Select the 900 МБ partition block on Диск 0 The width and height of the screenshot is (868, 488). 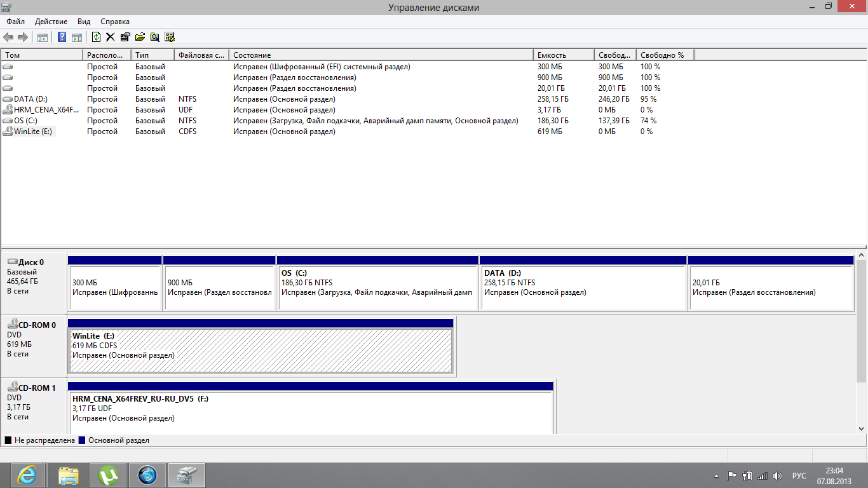point(219,283)
